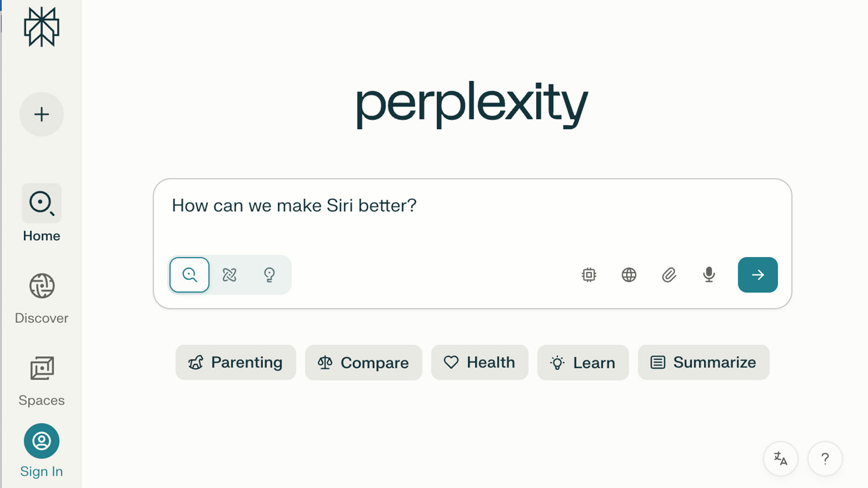This screenshot has height=488, width=868.
Task: Open the Discover globe icon
Action: (x=42, y=286)
